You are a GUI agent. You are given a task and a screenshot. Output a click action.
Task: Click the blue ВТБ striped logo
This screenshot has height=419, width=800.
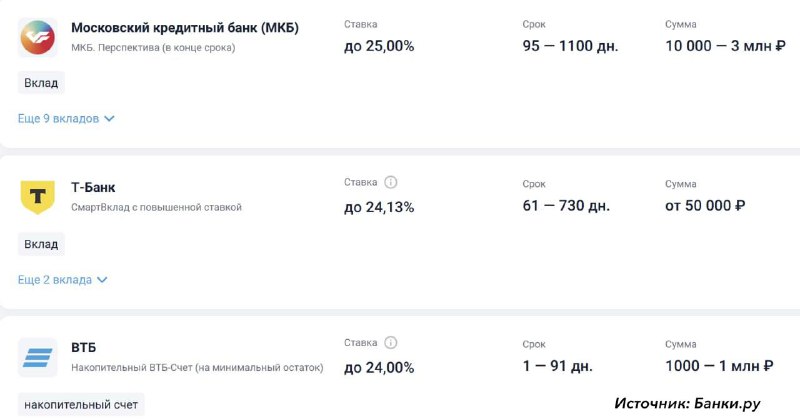point(37,357)
